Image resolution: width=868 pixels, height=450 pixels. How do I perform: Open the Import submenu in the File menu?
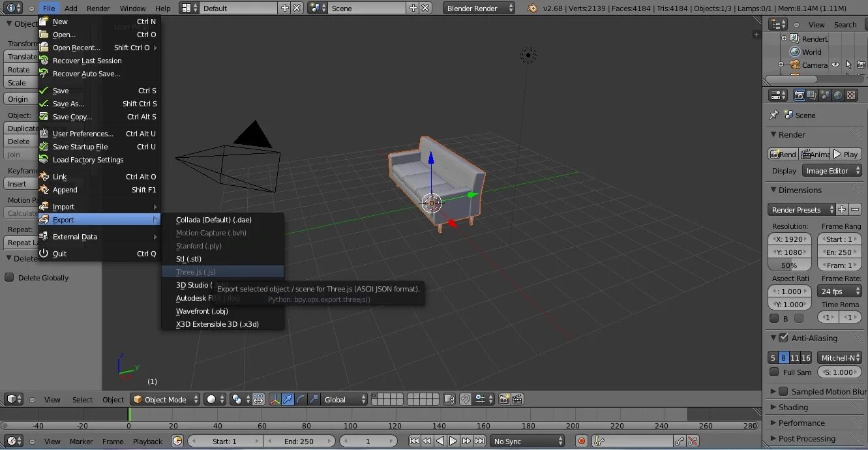click(98, 207)
